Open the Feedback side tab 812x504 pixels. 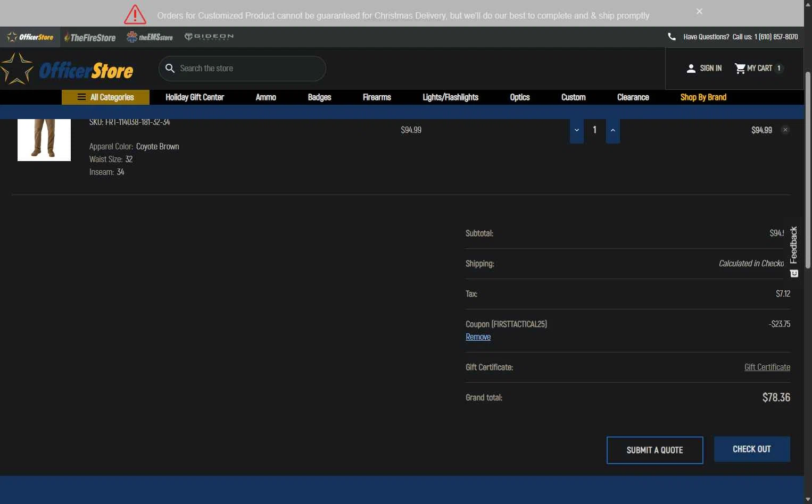[794, 251]
